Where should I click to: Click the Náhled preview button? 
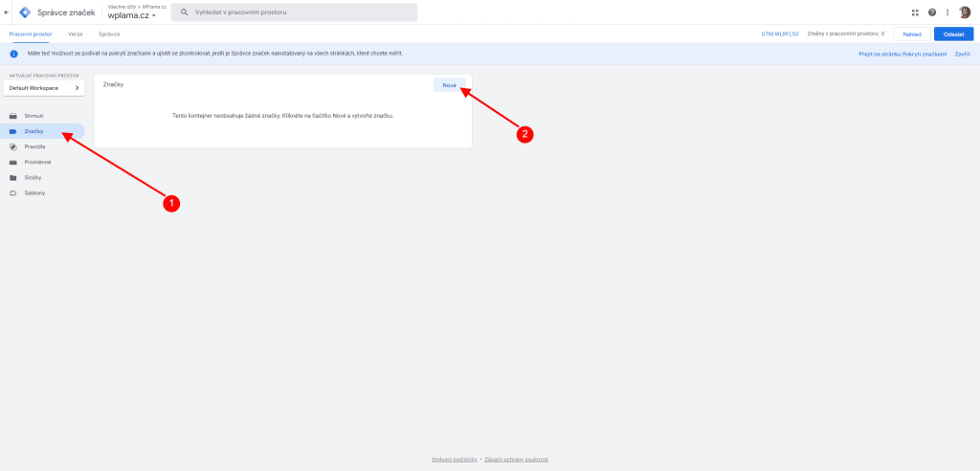coord(912,34)
